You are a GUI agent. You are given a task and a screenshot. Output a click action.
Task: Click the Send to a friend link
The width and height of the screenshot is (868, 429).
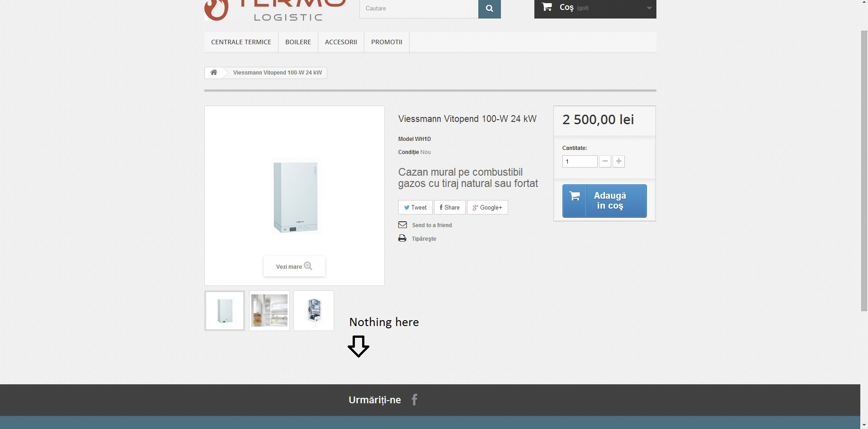point(432,225)
